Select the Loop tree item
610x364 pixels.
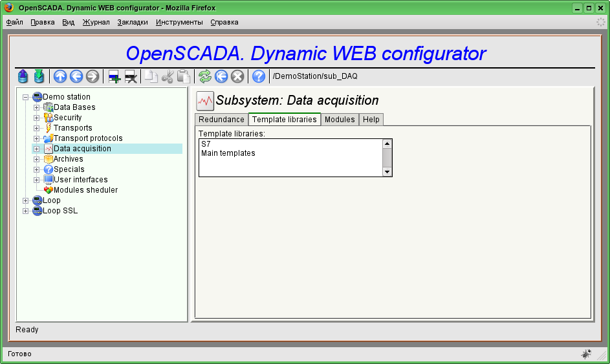[51, 200]
